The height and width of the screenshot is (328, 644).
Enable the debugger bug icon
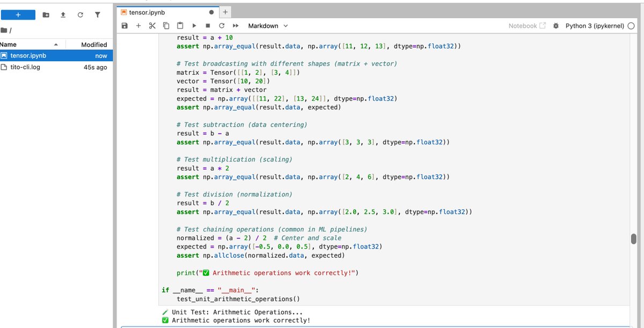pyautogui.click(x=556, y=26)
